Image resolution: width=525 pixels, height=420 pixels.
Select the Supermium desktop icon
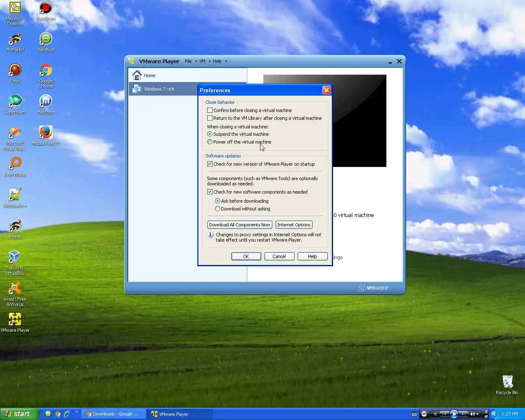tap(15, 105)
